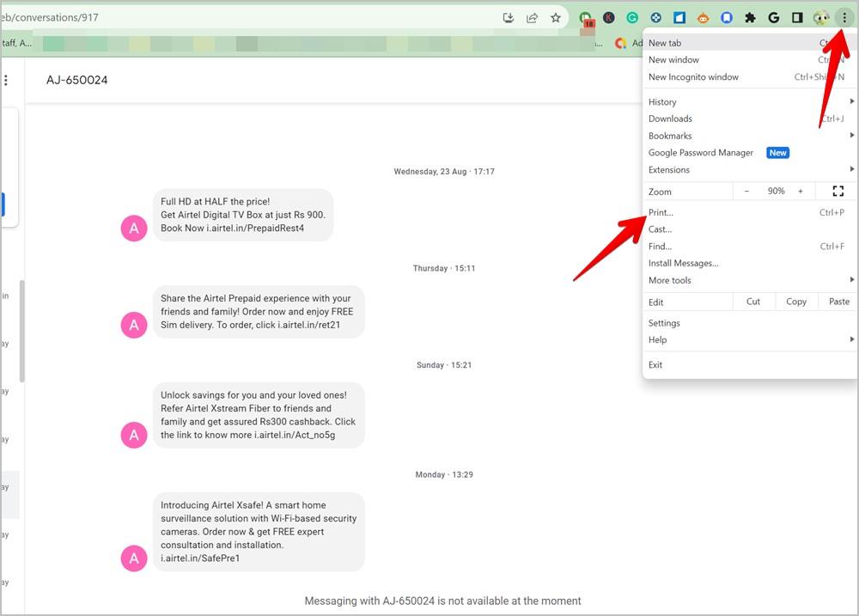859x616 pixels.
Task: Open the Grammarly extension icon
Action: click(x=632, y=17)
